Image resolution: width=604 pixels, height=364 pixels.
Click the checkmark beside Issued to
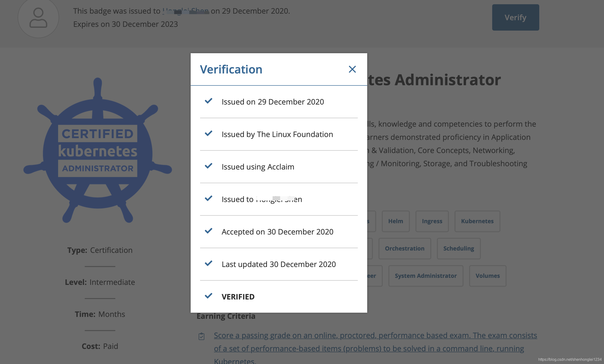click(x=208, y=198)
